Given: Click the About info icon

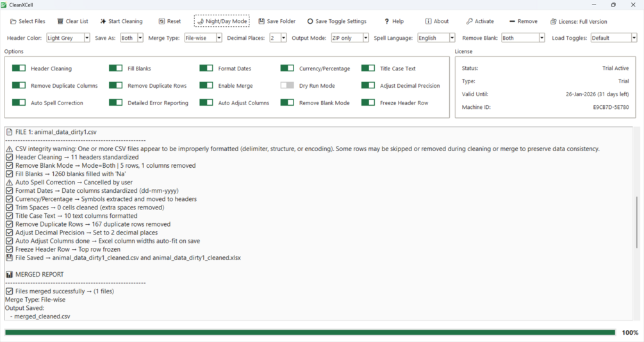Looking at the screenshot, I should coord(429,21).
